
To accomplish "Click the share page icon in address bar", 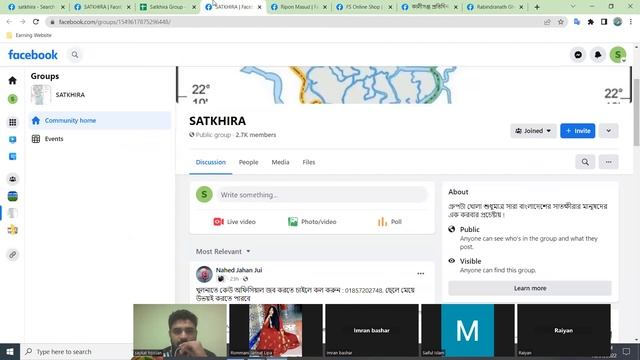I will pos(547,22).
